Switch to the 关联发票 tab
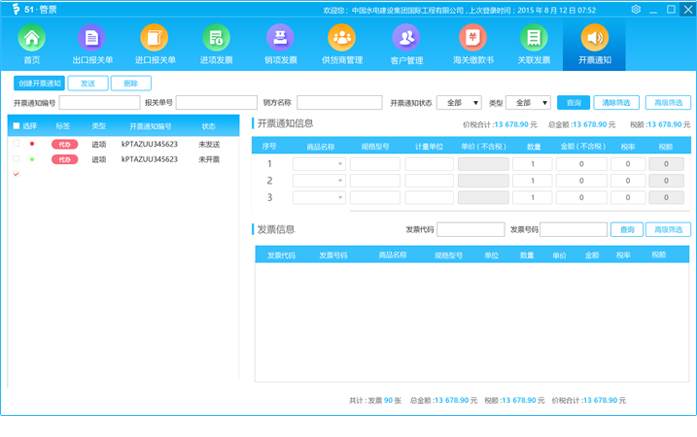The width and height of the screenshot is (697, 437). point(534,44)
